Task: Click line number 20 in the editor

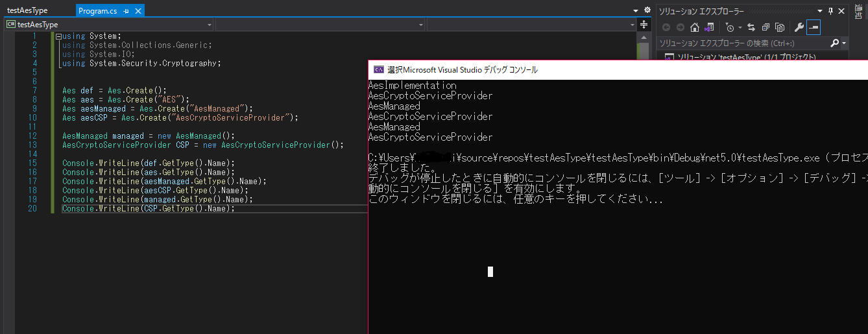Action: pos(32,209)
